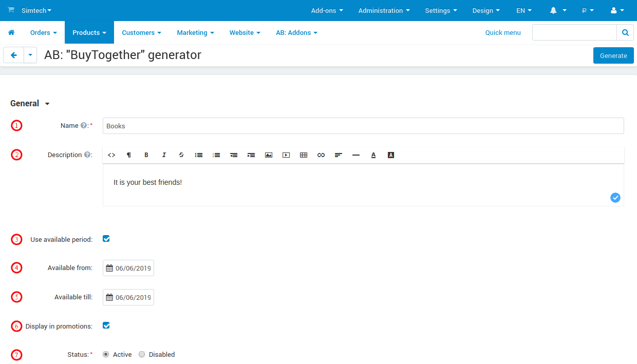This screenshot has width=637, height=364.
Task: Uncheck the Use available period checkbox
Action: tap(106, 239)
